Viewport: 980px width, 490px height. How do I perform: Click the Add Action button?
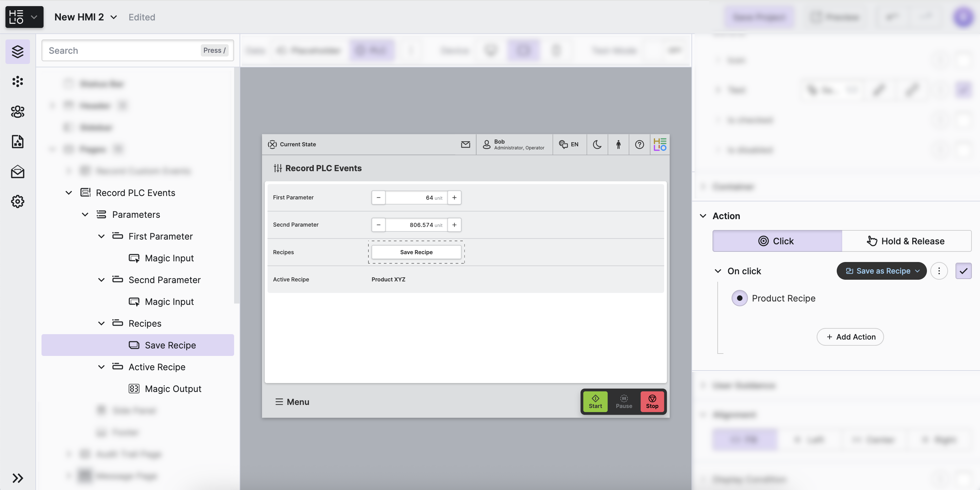(850, 337)
